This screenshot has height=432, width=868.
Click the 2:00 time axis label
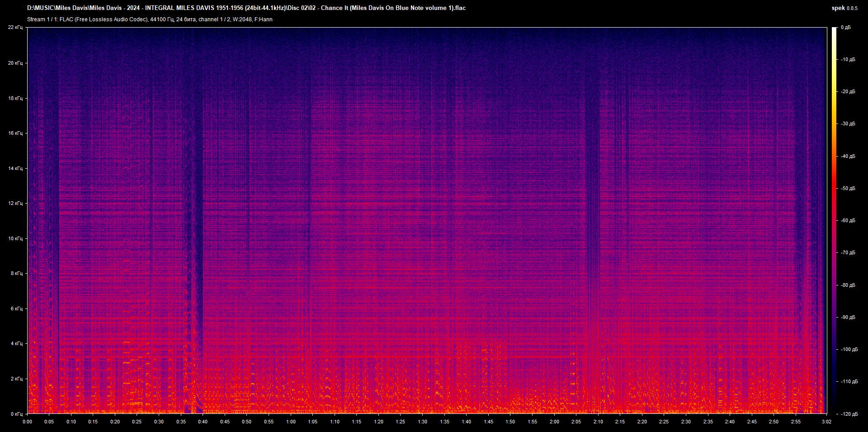[554, 422]
